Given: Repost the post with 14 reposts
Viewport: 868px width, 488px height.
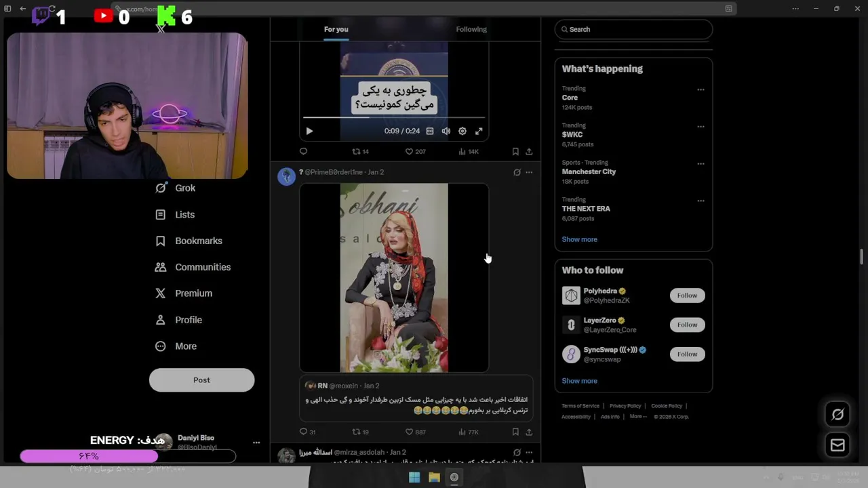Looking at the screenshot, I should (x=360, y=152).
